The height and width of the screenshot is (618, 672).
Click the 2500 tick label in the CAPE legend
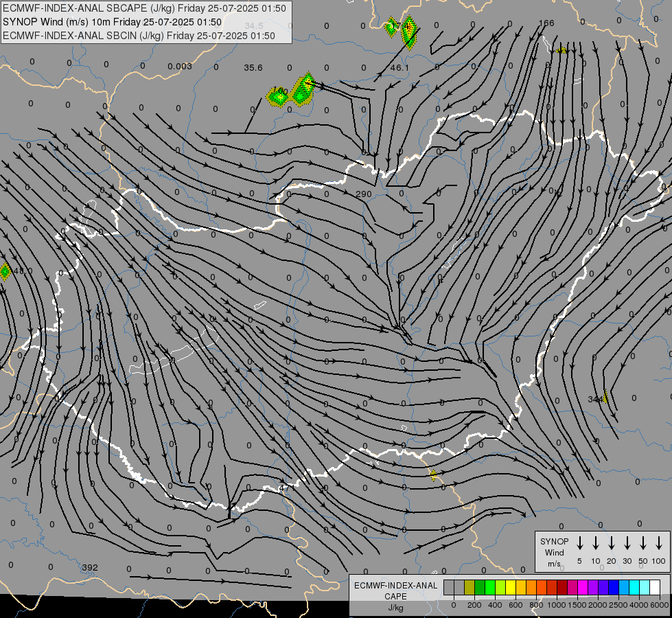[618, 605]
